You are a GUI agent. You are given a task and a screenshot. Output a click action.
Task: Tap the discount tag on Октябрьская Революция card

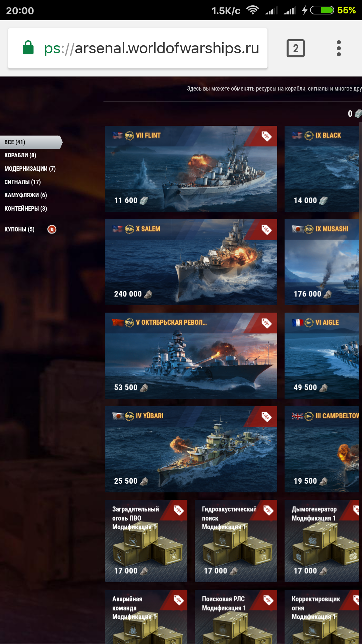[266, 323]
